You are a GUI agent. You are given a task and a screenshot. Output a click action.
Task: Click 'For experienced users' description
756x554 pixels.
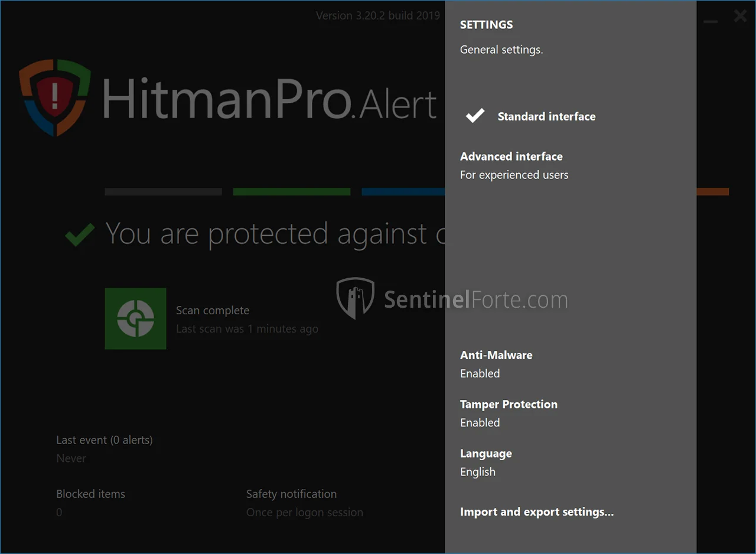click(514, 175)
